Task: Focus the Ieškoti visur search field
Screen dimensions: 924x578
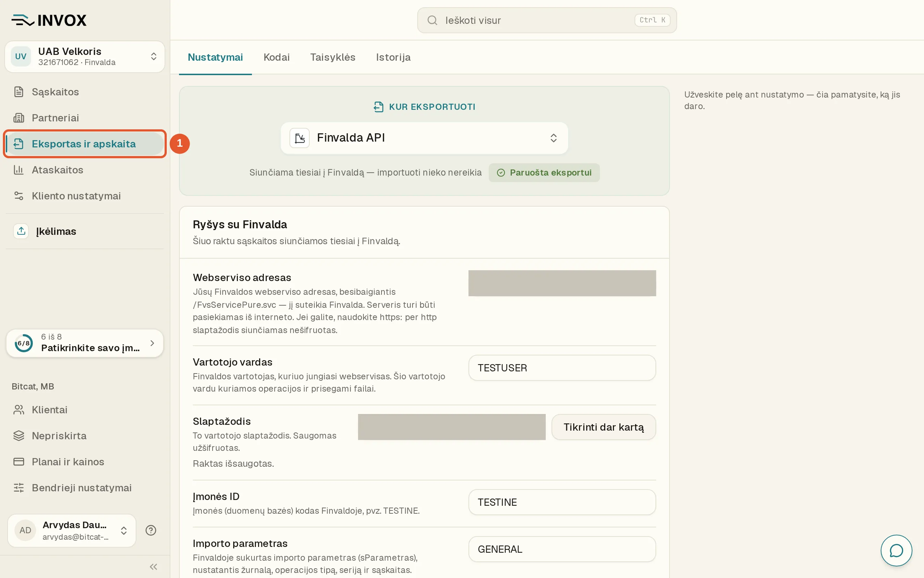Action: (547, 20)
